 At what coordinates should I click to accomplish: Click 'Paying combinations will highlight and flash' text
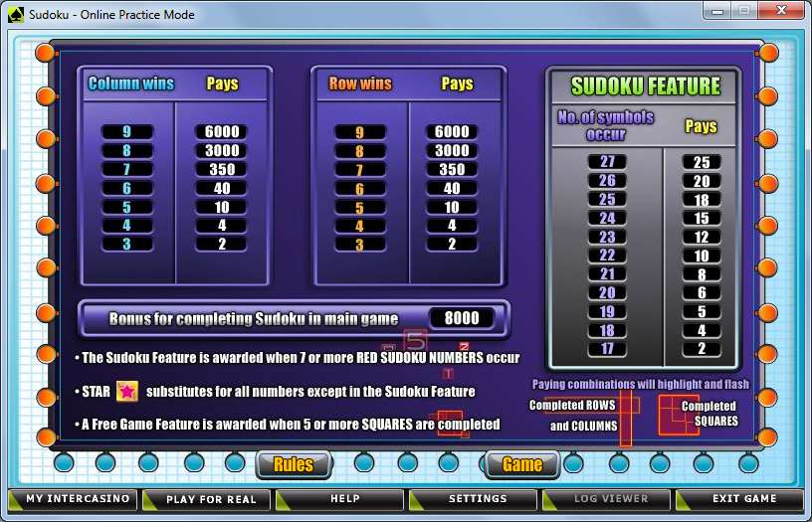[641, 385]
